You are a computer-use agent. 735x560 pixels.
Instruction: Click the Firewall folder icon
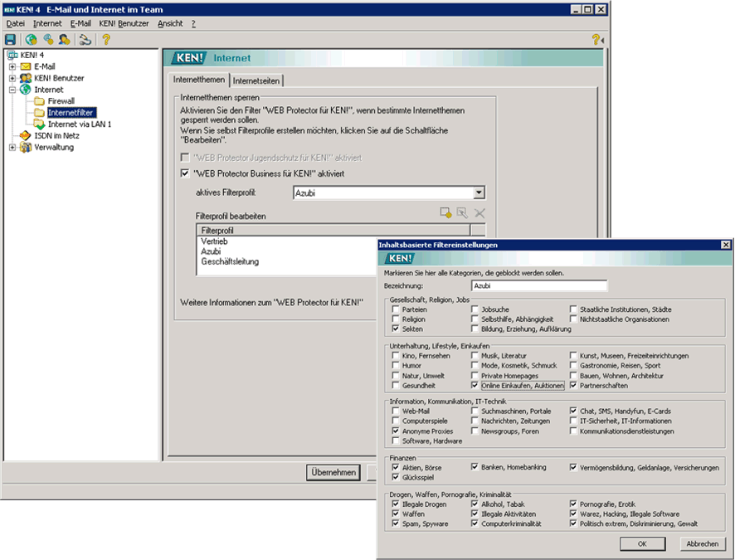pos(39,101)
